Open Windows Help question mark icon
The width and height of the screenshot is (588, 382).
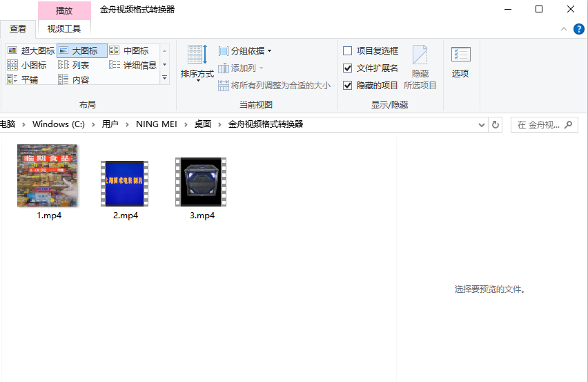578,29
